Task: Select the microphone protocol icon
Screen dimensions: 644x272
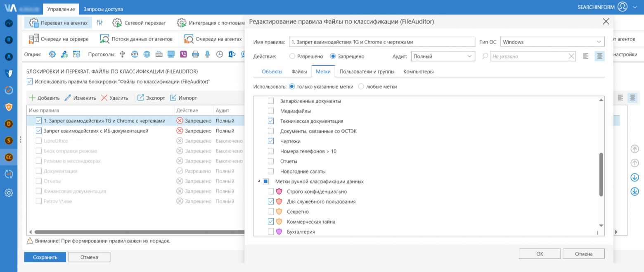Action: coord(208,54)
